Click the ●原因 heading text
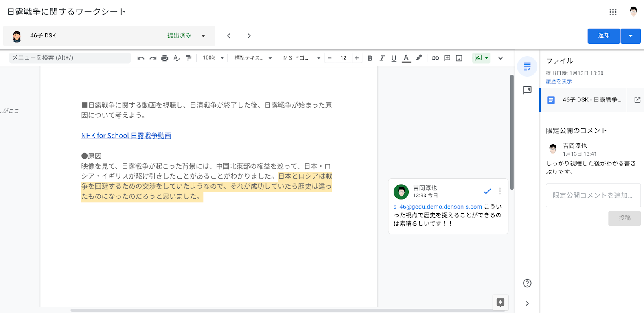The width and height of the screenshot is (644, 313). pyautogui.click(x=91, y=156)
